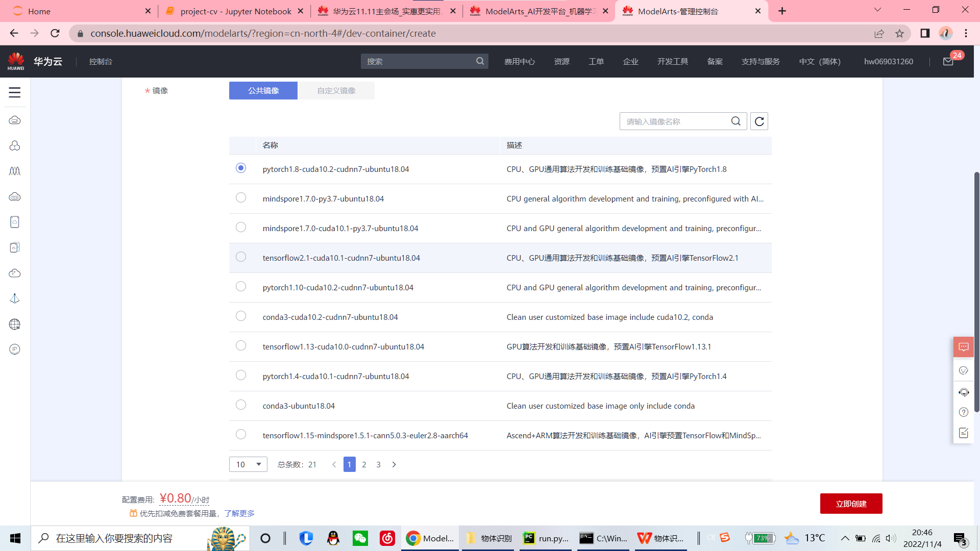This screenshot has height=551, width=980.
Task: Click the orange chat feedback icon
Action: [963, 347]
